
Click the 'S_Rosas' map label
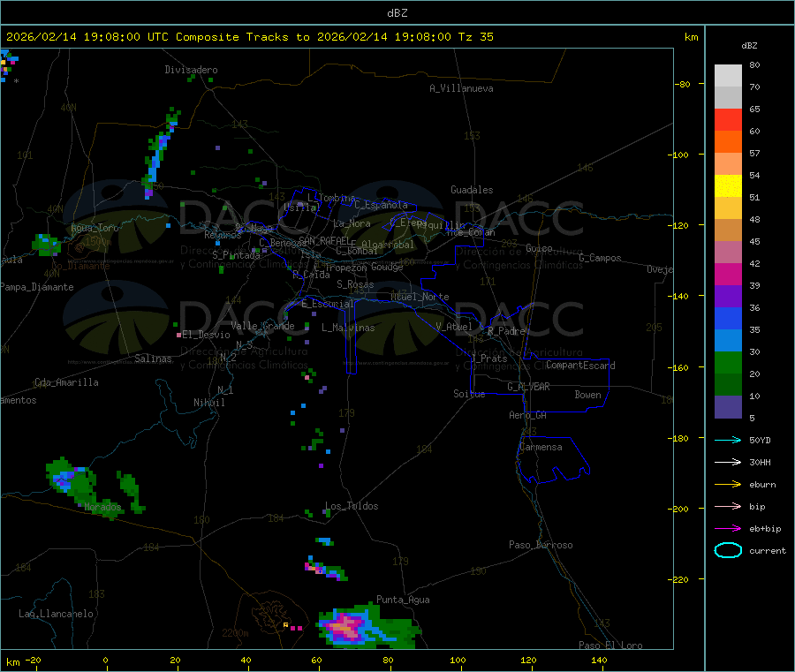point(355,285)
